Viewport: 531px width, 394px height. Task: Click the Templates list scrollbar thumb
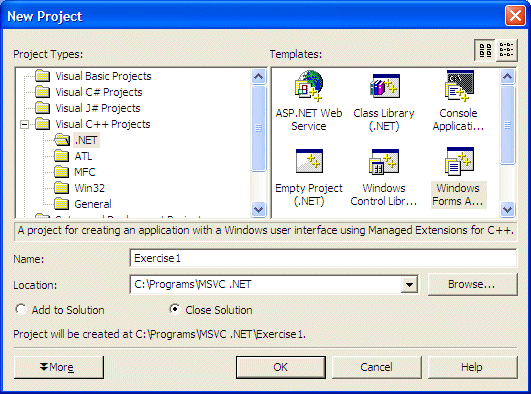[508, 125]
